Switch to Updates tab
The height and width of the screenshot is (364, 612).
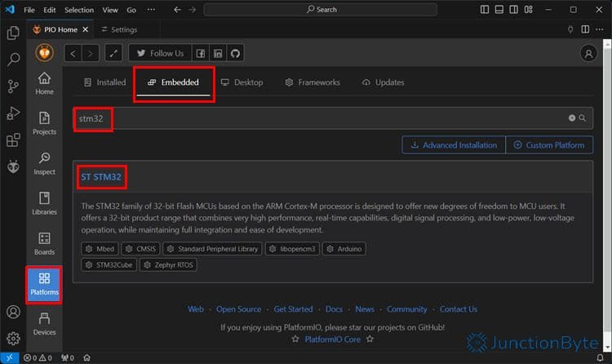pyautogui.click(x=383, y=82)
